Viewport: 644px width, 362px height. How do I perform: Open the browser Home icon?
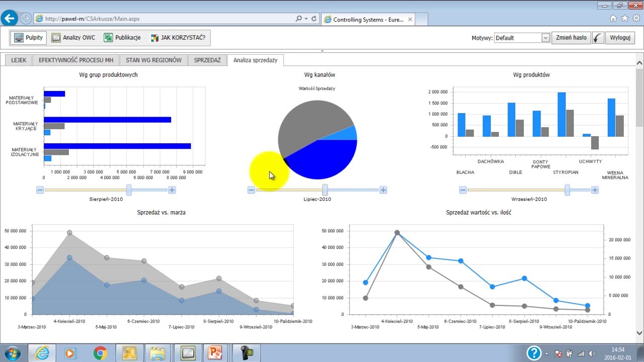(x=613, y=19)
